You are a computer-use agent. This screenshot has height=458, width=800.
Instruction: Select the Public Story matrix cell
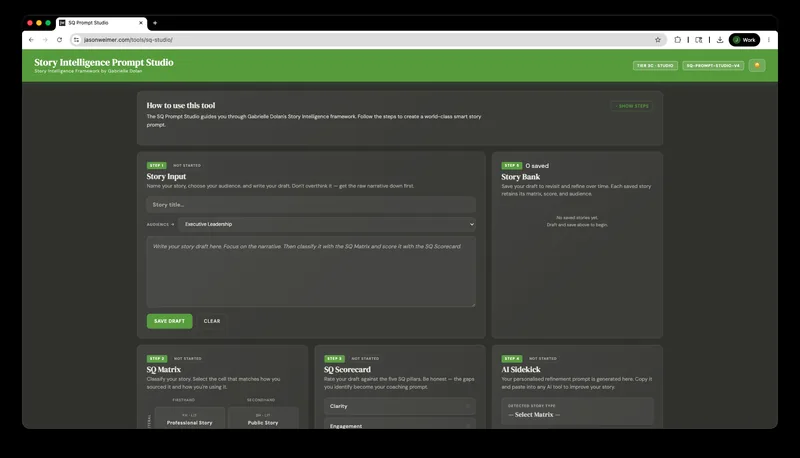pyautogui.click(x=263, y=418)
